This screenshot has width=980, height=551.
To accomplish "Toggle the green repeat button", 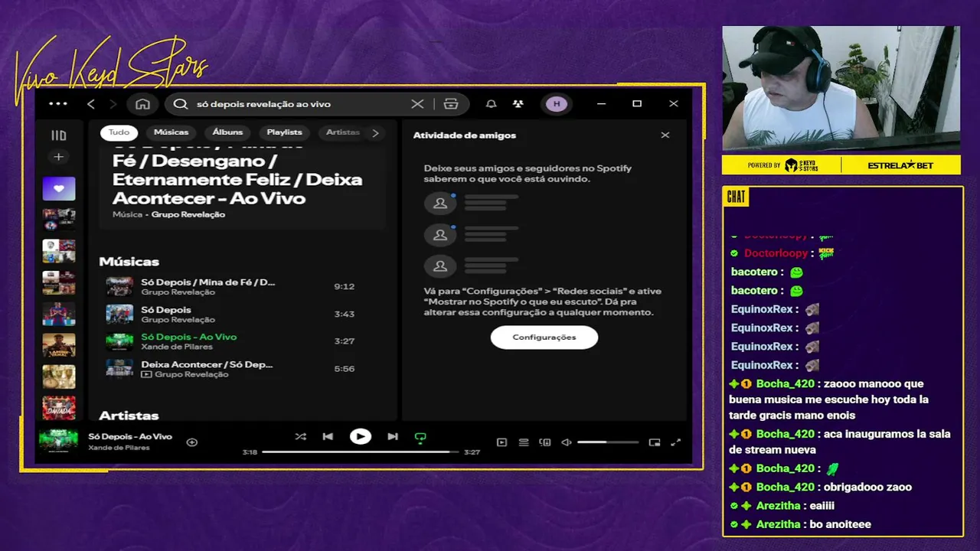I will 420,437.
